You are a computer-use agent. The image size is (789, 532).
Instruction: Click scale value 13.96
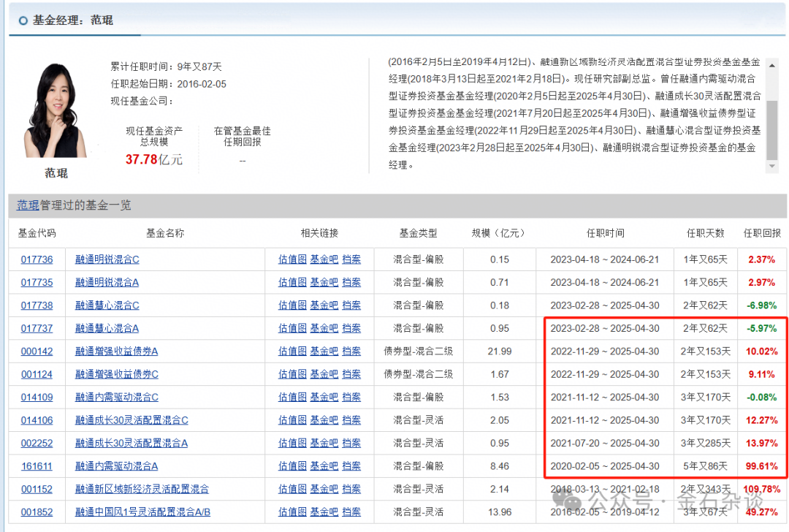click(x=500, y=512)
